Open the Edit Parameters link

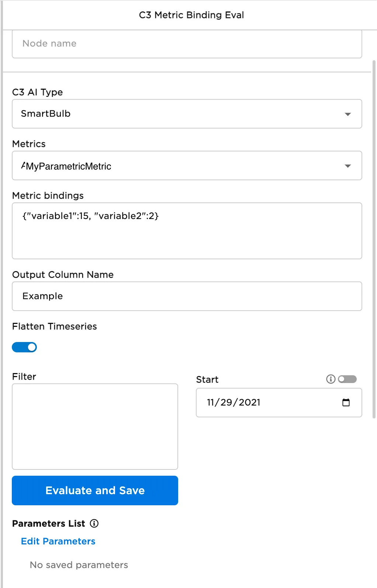58,541
